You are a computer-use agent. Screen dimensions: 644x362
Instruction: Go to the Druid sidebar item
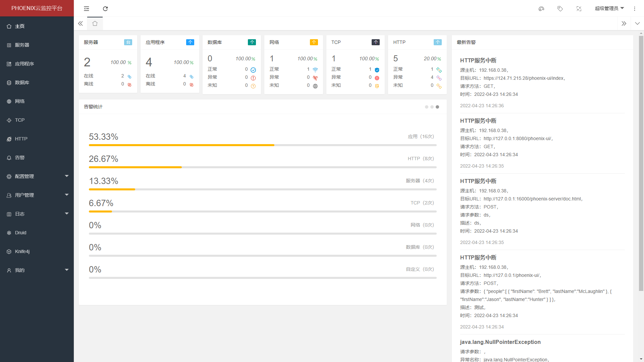pos(21,233)
